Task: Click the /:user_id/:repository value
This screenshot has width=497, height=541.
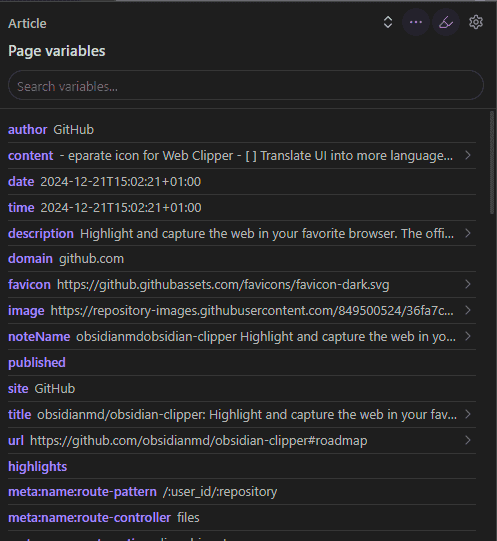Action: point(220,492)
